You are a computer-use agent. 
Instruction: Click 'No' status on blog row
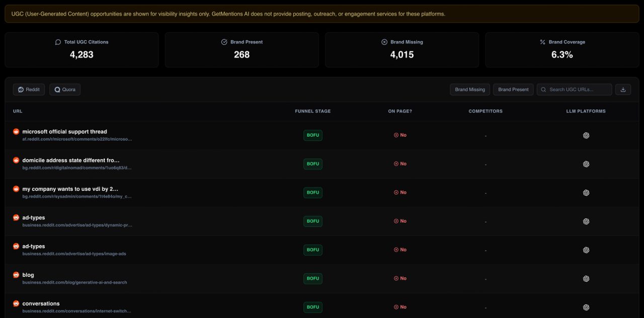click(400, 279)
